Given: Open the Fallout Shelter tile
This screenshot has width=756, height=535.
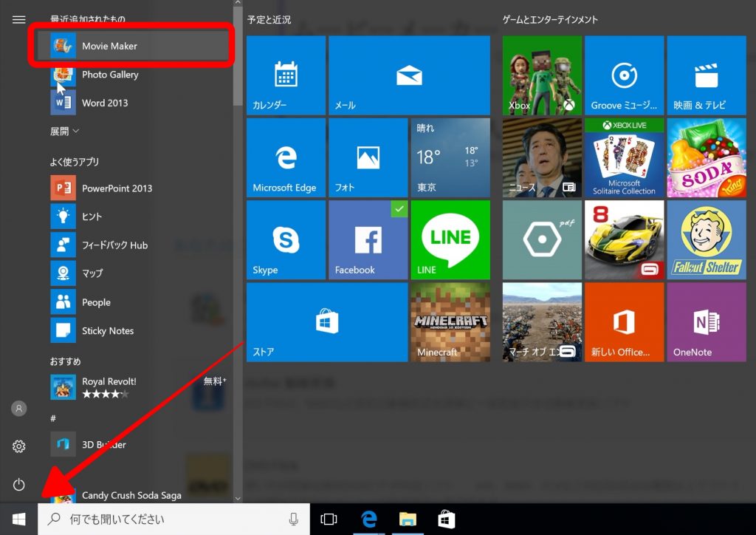Looking at the screenshot, I should coord(707,239).
